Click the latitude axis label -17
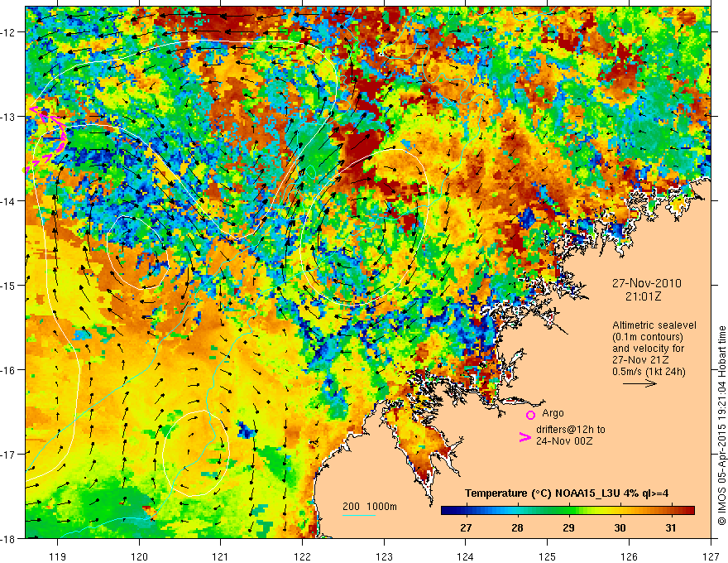Screen dimensions: 728x563 8,455
